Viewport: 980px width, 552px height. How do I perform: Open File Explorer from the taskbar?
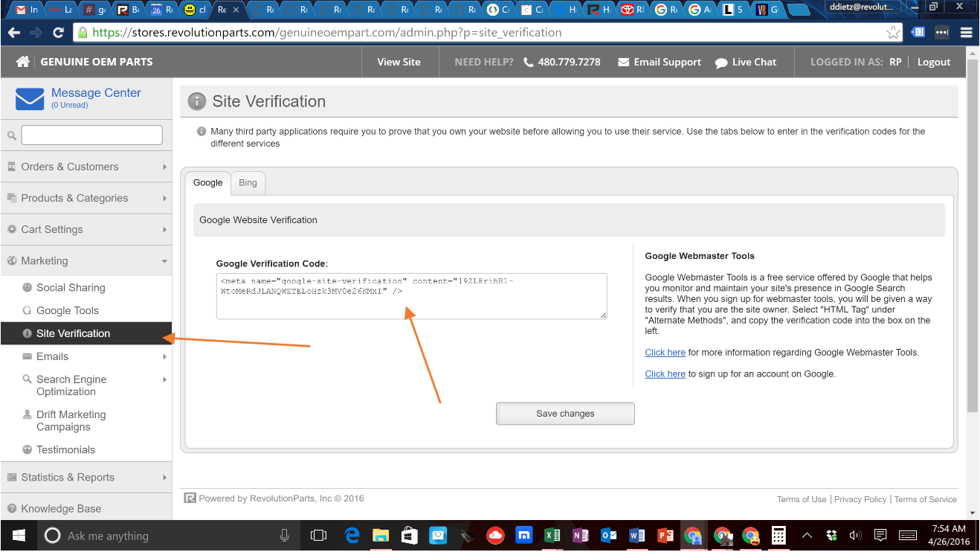coord(381,536)
